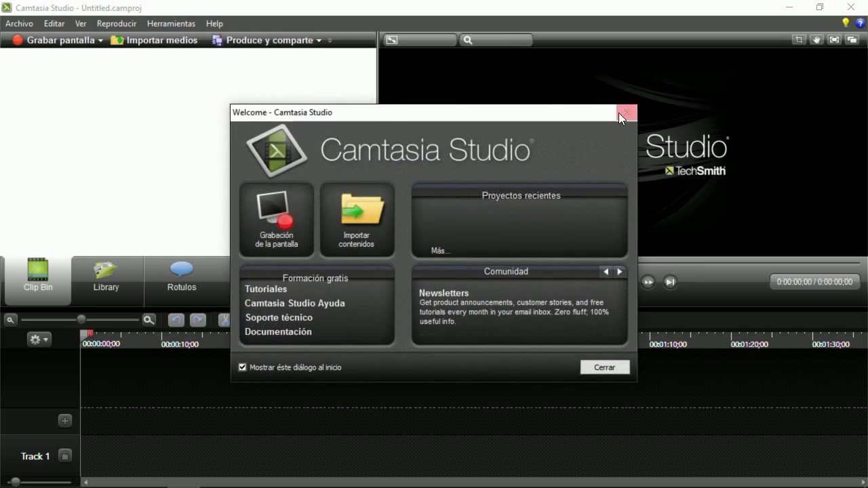The width and height of the screenshot is (868, 488).
Task: Open the toolbar overflow options arrow
Action: 330,41
